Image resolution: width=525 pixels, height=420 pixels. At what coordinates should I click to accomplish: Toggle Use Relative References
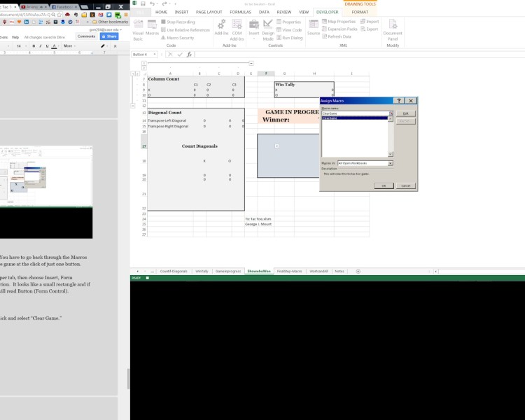[185, 30]
